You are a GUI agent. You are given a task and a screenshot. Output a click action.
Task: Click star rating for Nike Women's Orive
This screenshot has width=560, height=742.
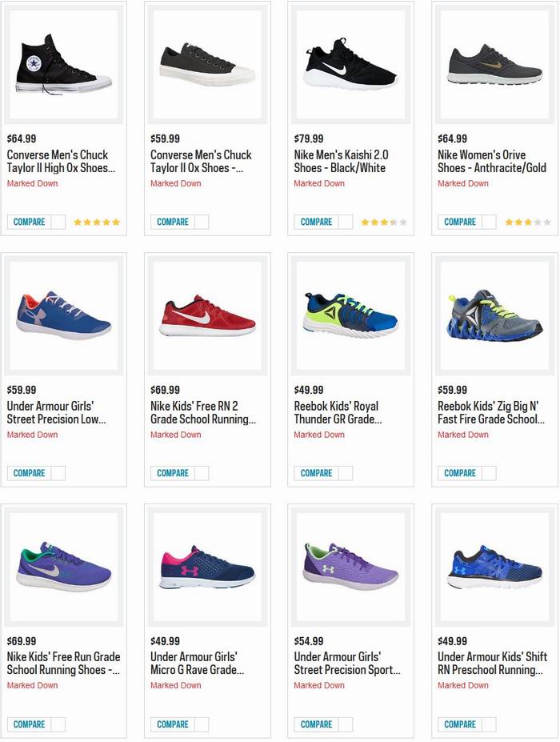click(x=527, y=222)
